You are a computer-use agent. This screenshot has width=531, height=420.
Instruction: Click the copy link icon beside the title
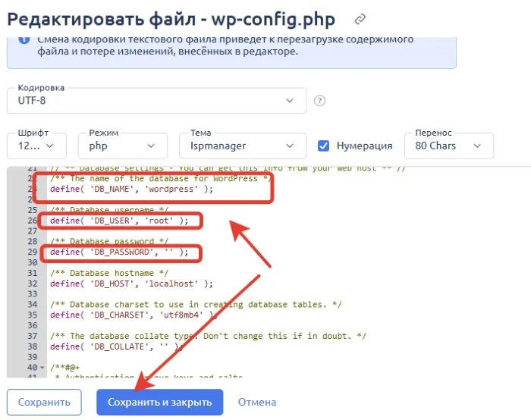click(360, 19)
